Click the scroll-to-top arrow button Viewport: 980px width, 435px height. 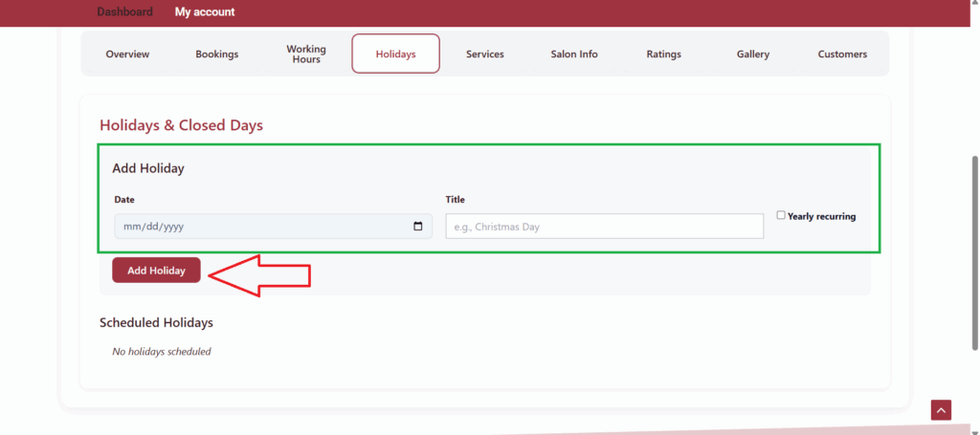click(941, 410)
